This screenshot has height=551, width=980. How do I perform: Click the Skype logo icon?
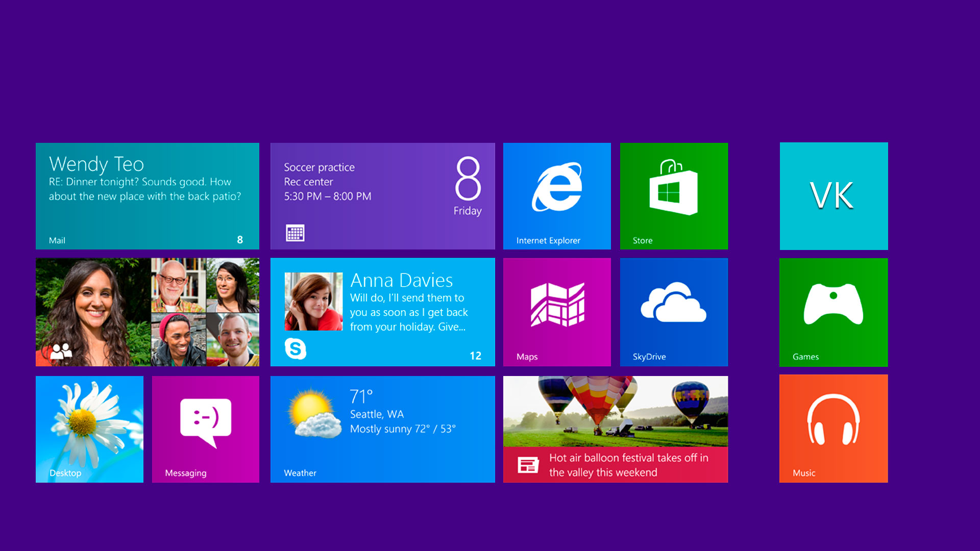[x=296, y=348]
